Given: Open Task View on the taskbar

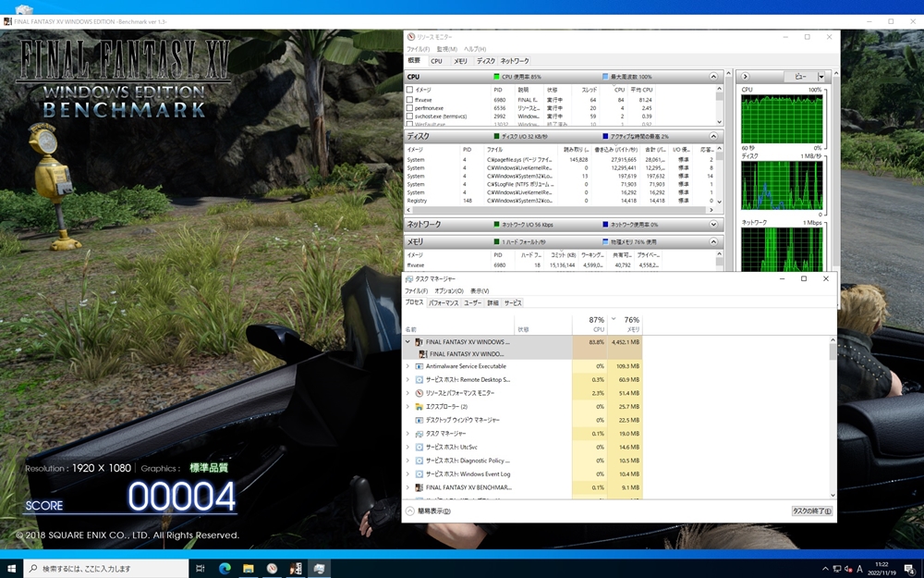Looking at the screenshot, I should click(x=201, y=569).
